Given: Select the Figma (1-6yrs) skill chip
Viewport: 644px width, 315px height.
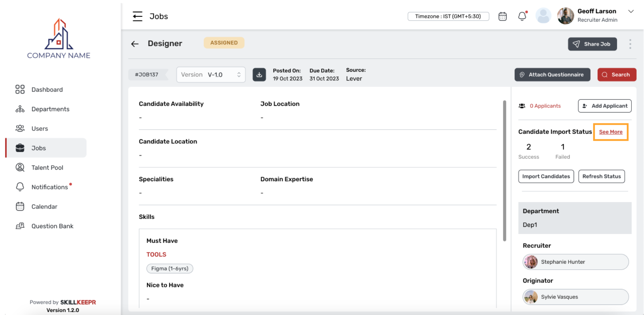Looking at the screenshot, I should (x=170, y=268).
